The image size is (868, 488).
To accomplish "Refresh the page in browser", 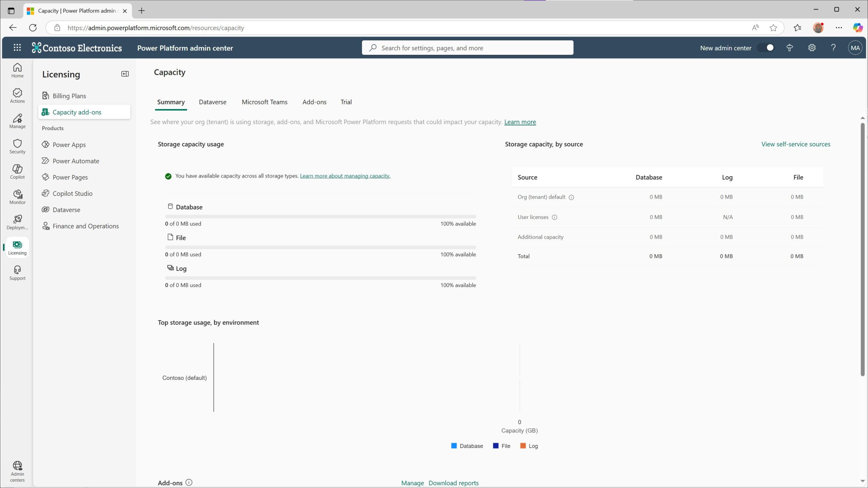I will point(33,28).
